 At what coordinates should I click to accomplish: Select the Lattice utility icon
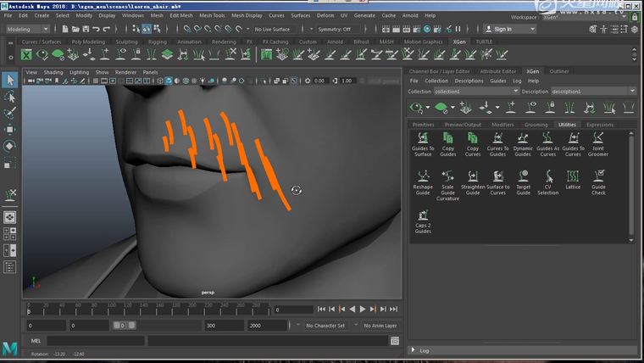(x=573, y=177)
